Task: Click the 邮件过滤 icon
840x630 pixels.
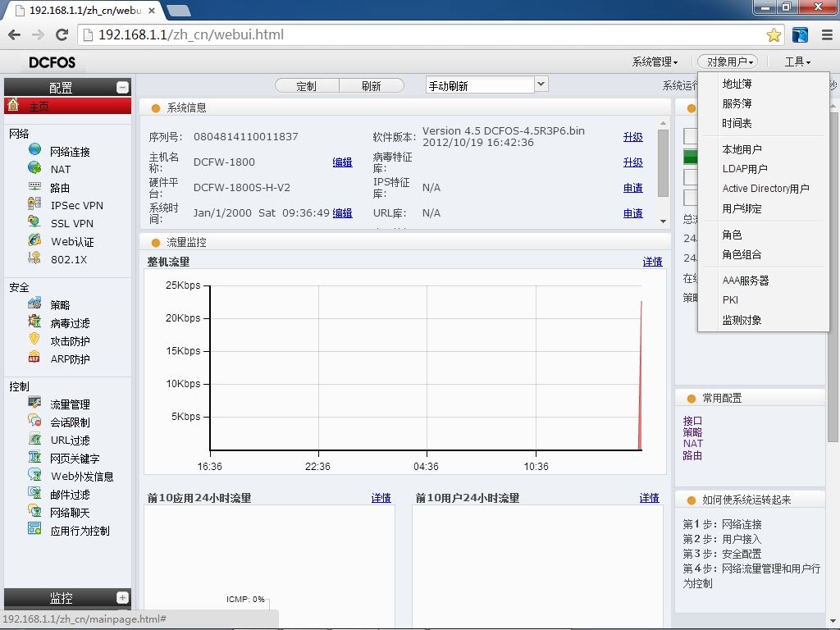Action: point(34,493)
